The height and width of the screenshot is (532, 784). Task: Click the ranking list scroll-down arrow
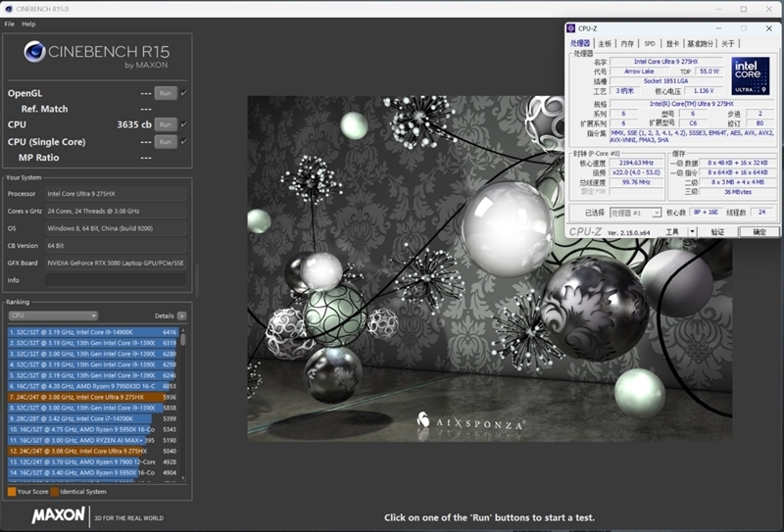pos(183,478)
